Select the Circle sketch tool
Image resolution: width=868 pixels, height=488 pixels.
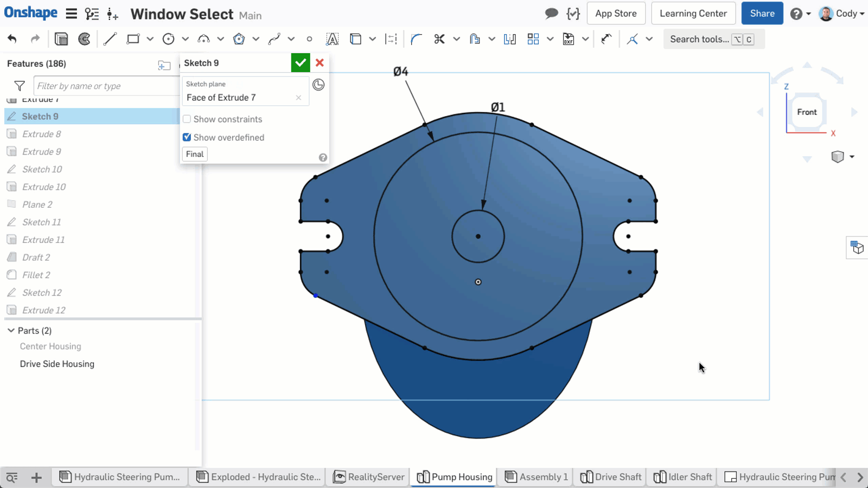click(x=168, y=38)
